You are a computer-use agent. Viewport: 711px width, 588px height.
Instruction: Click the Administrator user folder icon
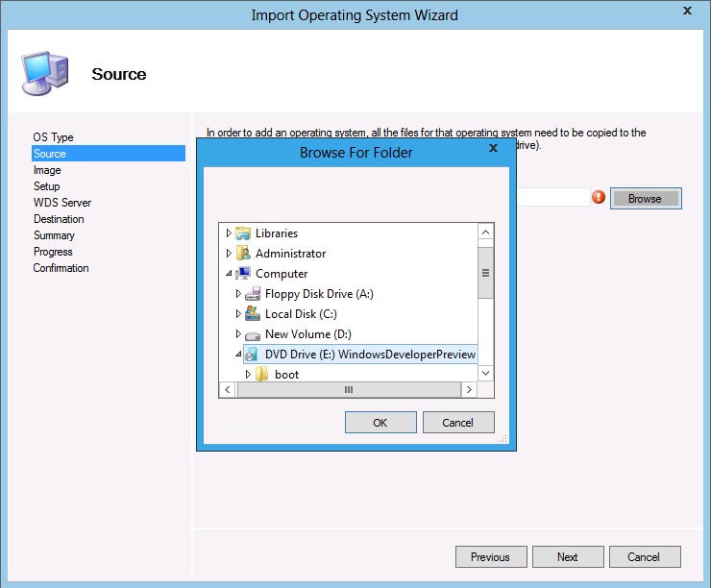point(243,254)
